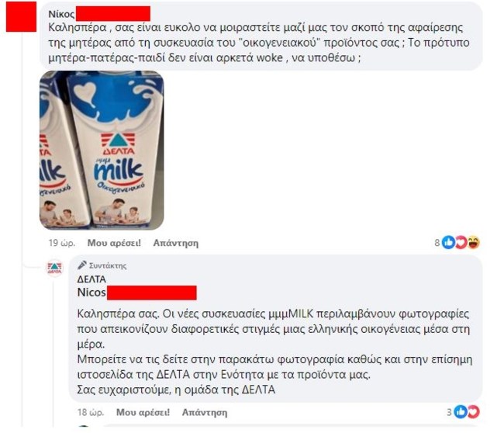Open the 19 ώρ. comment timestamp

click(62, 243)
